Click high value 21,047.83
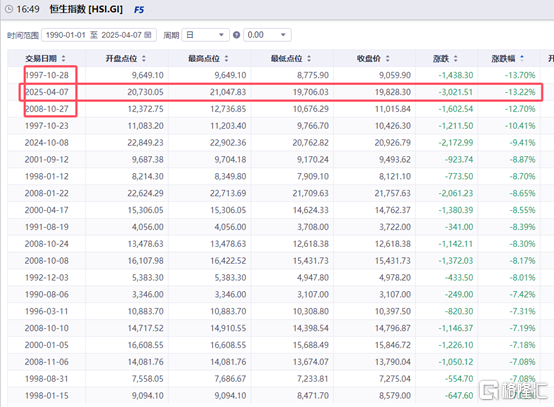Image resolution: width=554 pixels, height=407 pixels. tap(228, 92)
